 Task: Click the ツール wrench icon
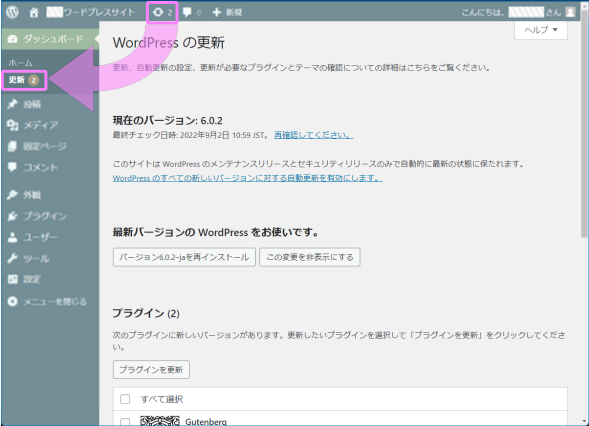[x=13, y=258]
